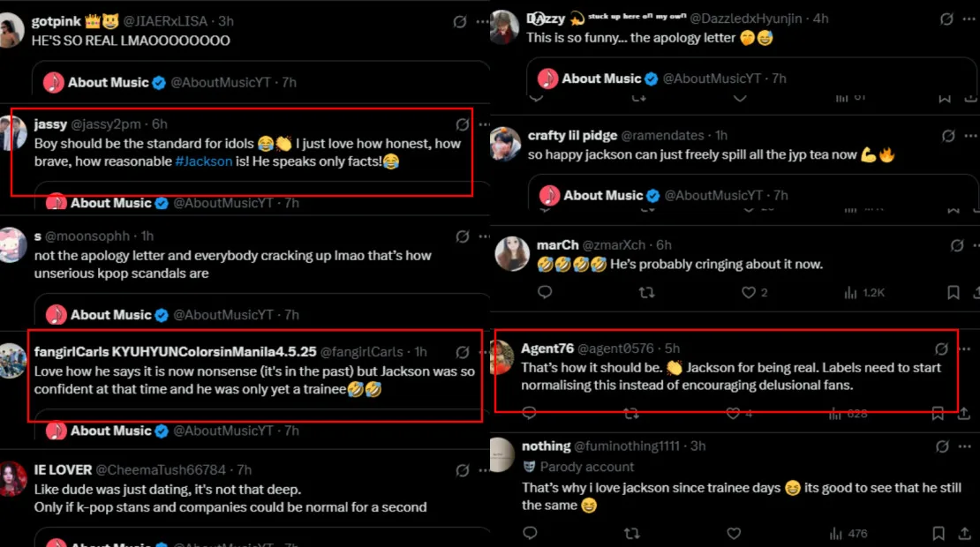This screenshot has height=547, width=980.
Task: Open more options menu on s's tweet
Action: point(483,236)
